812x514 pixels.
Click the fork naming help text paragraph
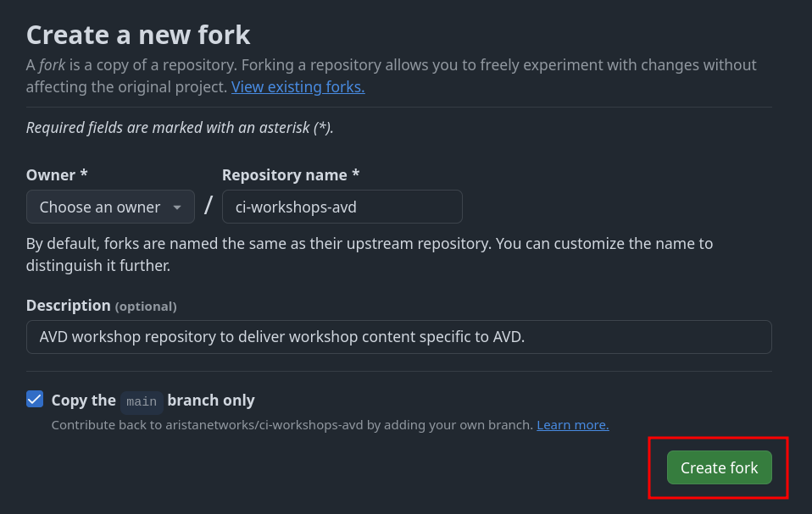[370, 254]
